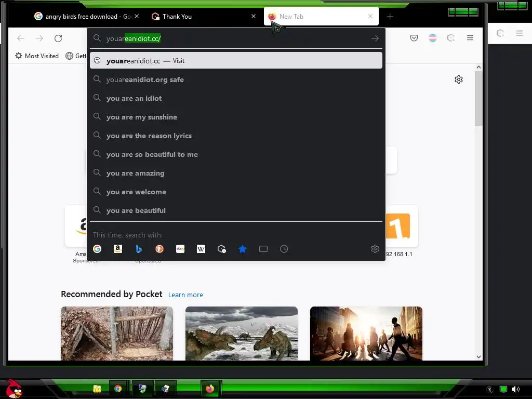Click Learn more link beside Pocket
Image resolution: width=532 pixels, height=399 pixels.
pos(185,295)
